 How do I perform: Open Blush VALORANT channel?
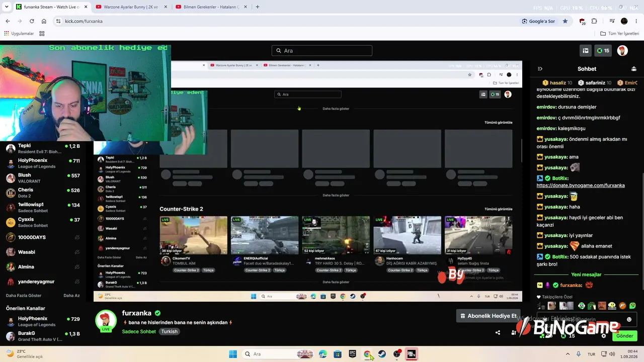(43, 178)
